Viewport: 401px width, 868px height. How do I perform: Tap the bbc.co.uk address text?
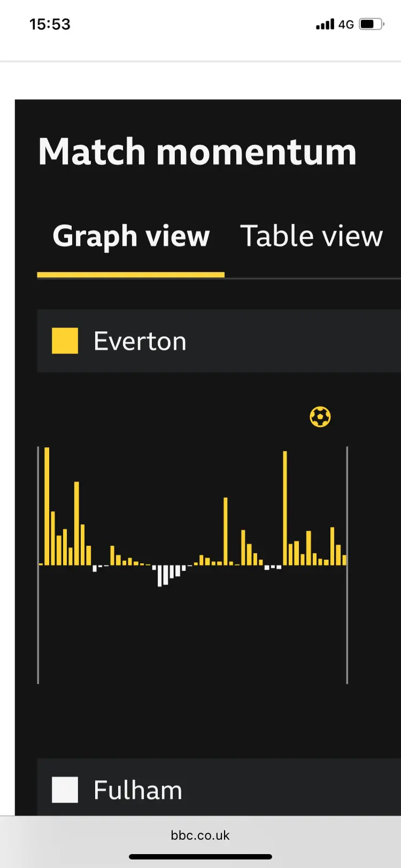pyautogui.click(x=200, y=835)
